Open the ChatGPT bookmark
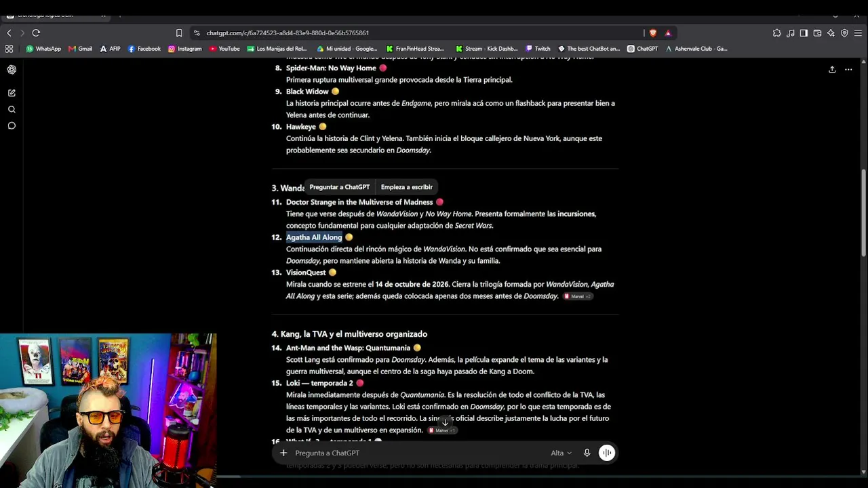Image resolution: width=868 pixels, height=488 pixels. [x=643, y=49]
